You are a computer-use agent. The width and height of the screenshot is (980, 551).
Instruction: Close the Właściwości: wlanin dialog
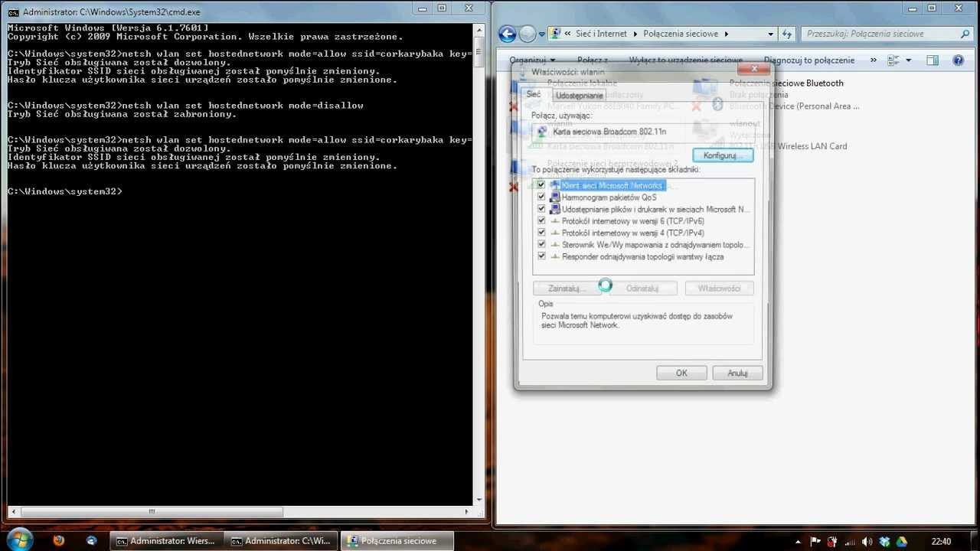click(754, 70)
